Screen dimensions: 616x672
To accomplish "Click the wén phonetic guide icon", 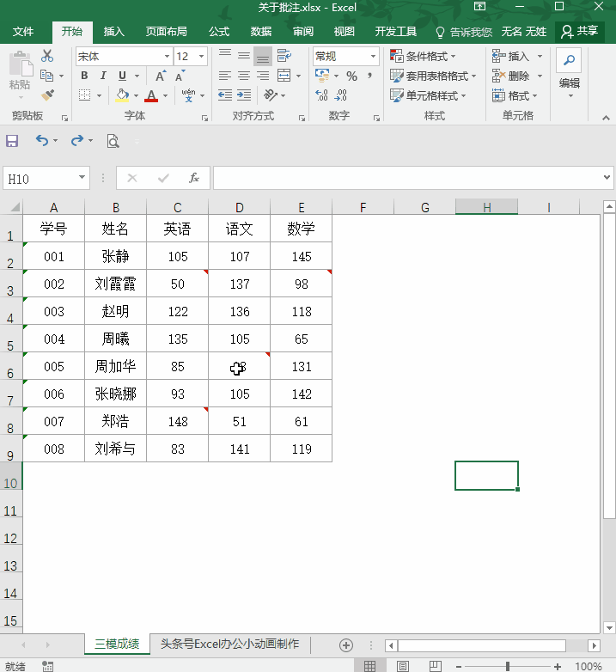I will pyautogui.click(x=188, y=95).
